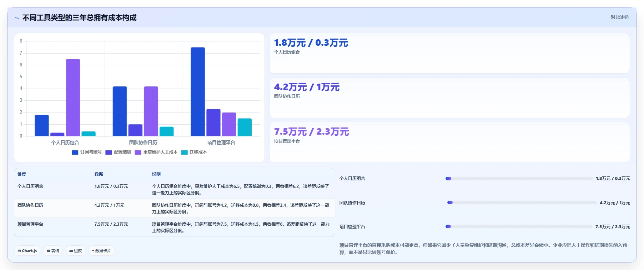The height and width of the screenshot is (270, 644).
Task: Select the 团队协作日历 table row name
Action: [x=30, y=205]
